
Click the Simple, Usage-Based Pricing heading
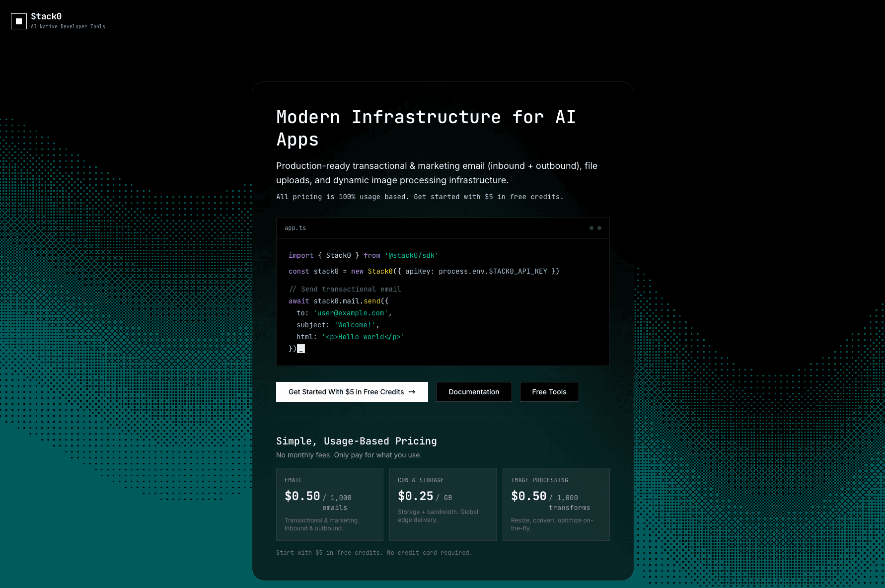point(356,441)
